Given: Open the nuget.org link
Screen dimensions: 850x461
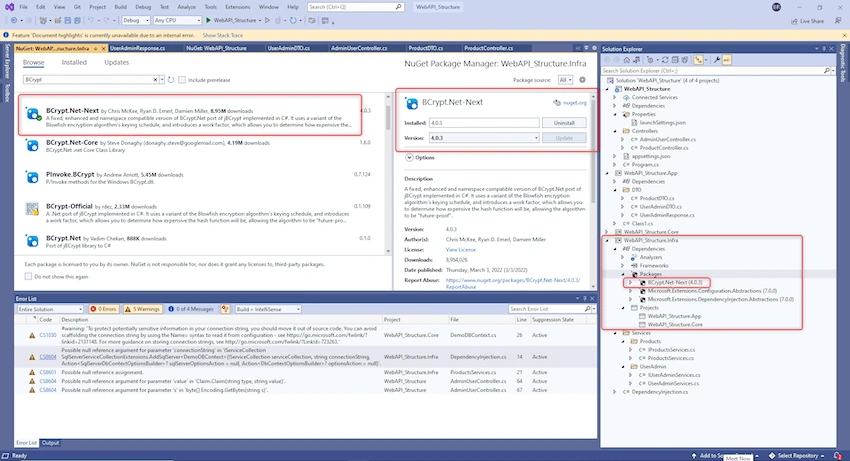Looking at the screenshot, I should (x=575, y=103).
